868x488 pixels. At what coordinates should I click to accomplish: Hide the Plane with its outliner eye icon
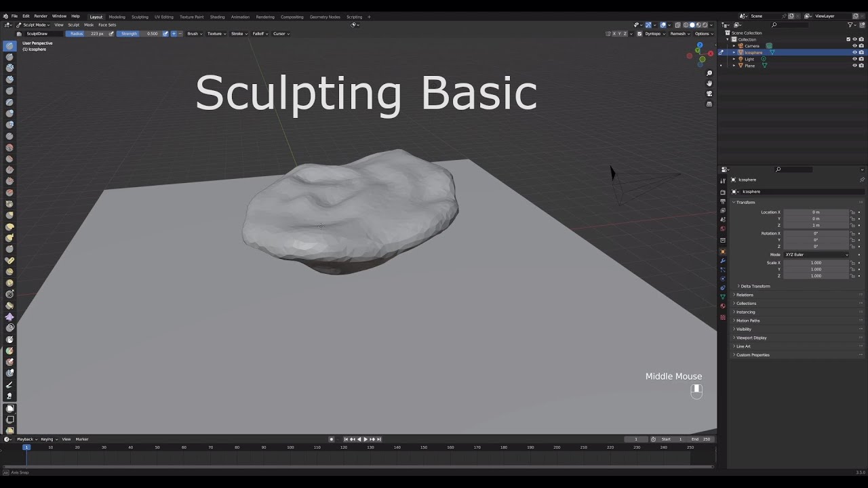pyautogui.click(x=854, y=66)
